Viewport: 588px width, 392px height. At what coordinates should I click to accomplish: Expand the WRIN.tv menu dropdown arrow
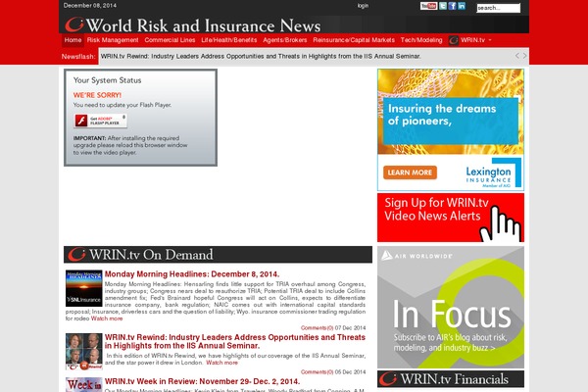[490, 40]
